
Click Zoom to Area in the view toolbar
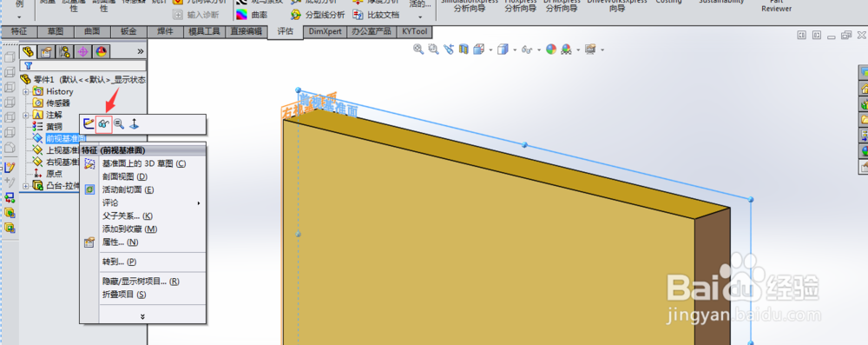tap(433, 50)
